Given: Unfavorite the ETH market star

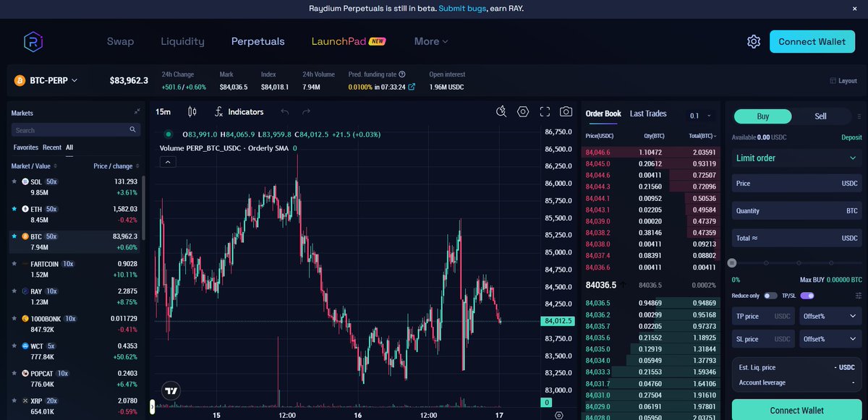Looking at the screenshot, I should [14, 209].
